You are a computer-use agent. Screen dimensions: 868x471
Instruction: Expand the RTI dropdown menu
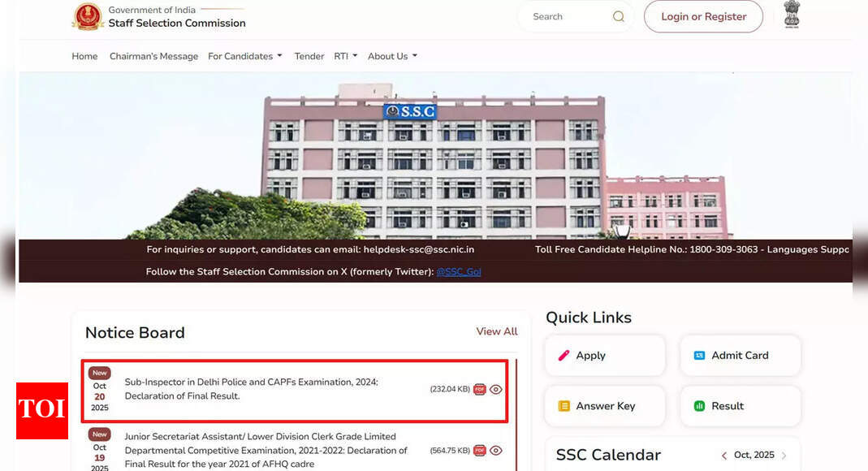pos(345,56)
